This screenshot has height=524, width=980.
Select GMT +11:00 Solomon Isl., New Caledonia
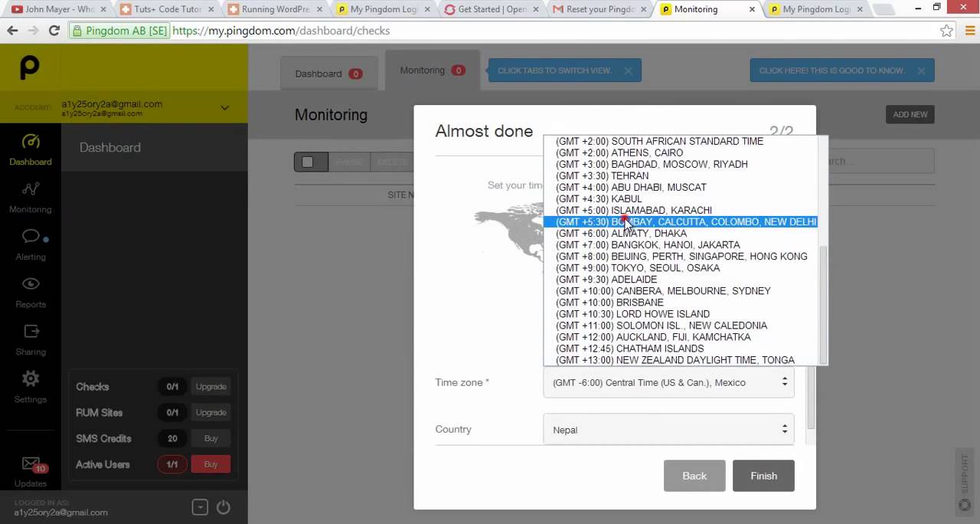coord(681,325)
